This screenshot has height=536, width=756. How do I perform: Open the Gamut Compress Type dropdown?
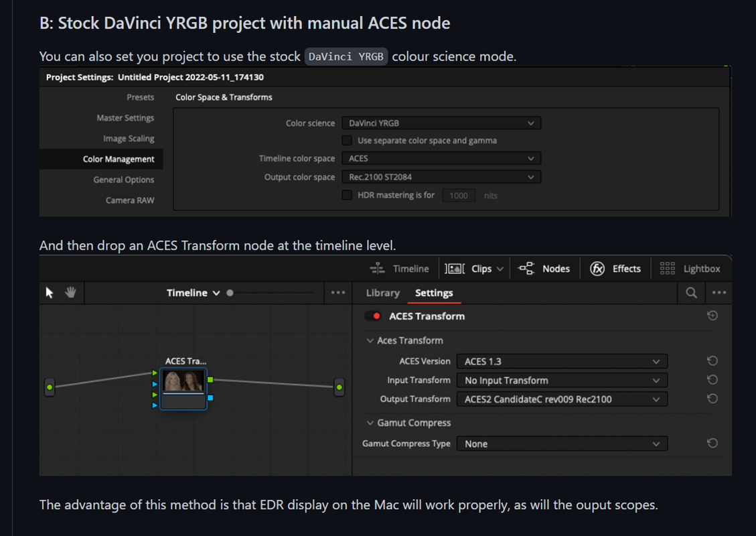pos(562,444)
